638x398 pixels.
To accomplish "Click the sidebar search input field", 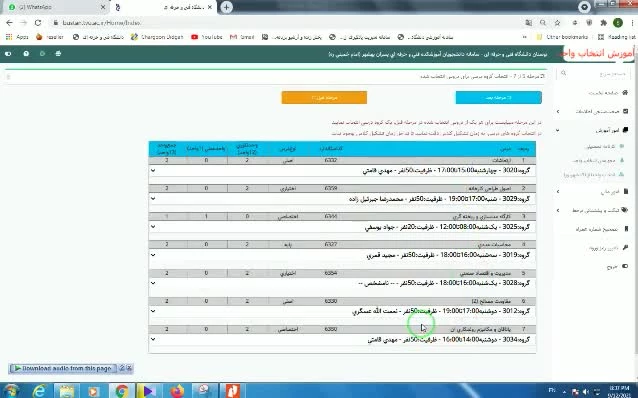I will 594,74.
